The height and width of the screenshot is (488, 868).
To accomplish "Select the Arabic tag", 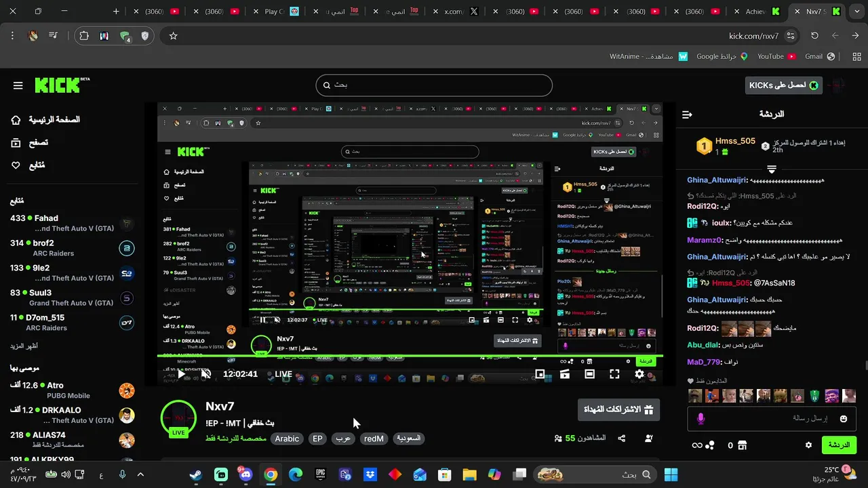I will tap(287, 439).
